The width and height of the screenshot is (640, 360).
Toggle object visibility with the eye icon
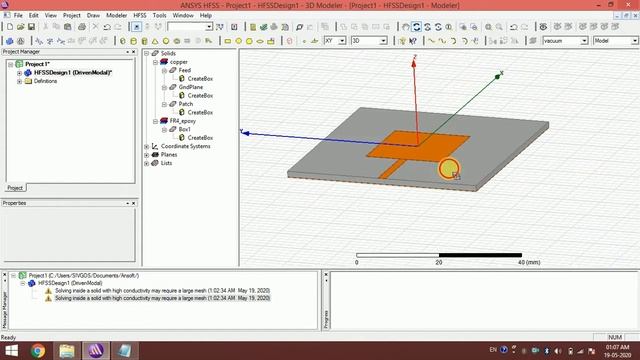543,27
